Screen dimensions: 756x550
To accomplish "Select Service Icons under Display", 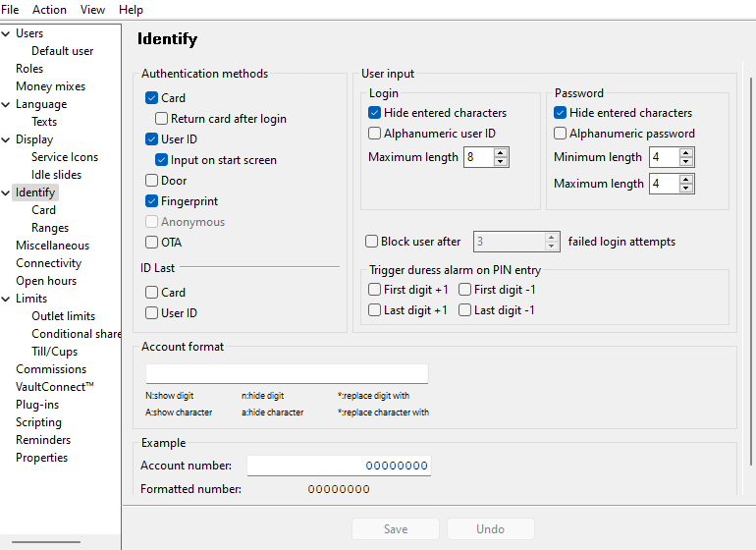I will tap(65, 157).
